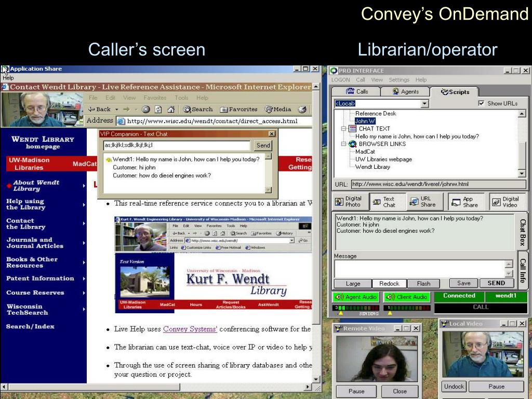This screenshot has width=532, height=399.
Task: Open the Chat Box vertical side tab
Action: point(523,232)
